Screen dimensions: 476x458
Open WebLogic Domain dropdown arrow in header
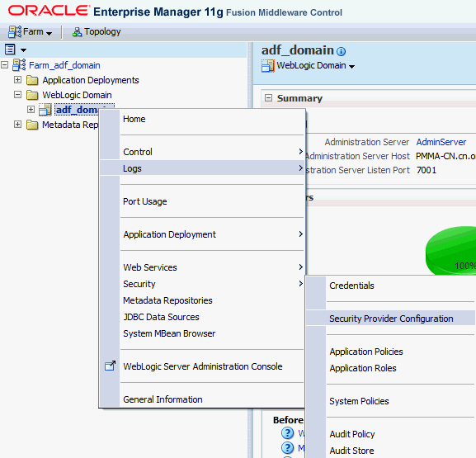[x=351, y=67]
